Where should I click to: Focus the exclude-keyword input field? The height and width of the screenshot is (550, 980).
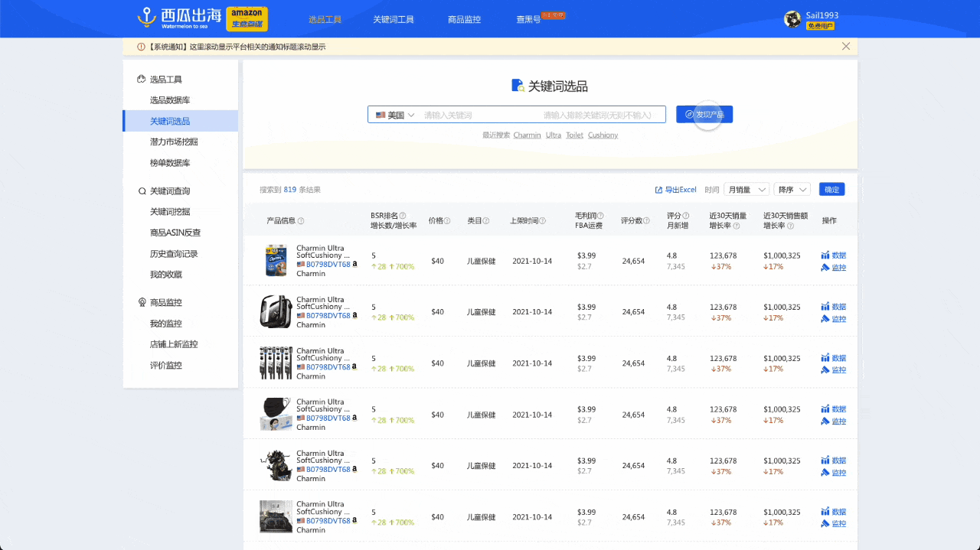(601, 115)
